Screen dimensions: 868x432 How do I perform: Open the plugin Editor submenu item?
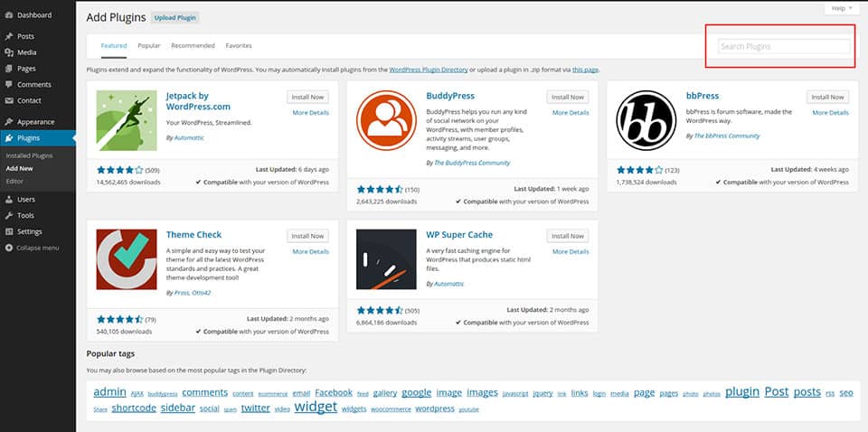point(14,181)
